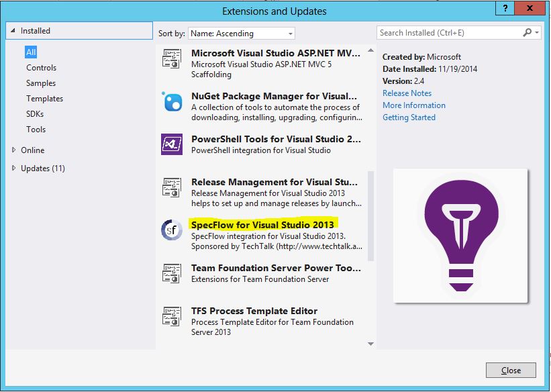This screenshot has width=551, height=392.
Task: Click the NuGet Package Manager icon
Action: click(172, 101)
